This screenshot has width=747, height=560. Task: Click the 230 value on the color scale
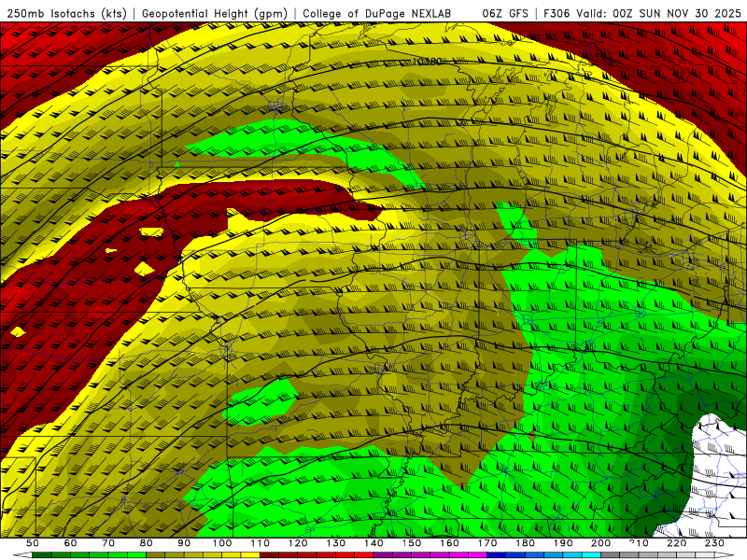[x=714, y=543]
